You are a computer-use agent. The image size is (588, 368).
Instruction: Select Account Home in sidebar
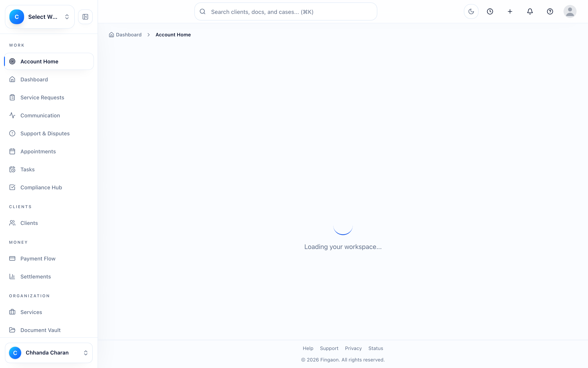49,61
